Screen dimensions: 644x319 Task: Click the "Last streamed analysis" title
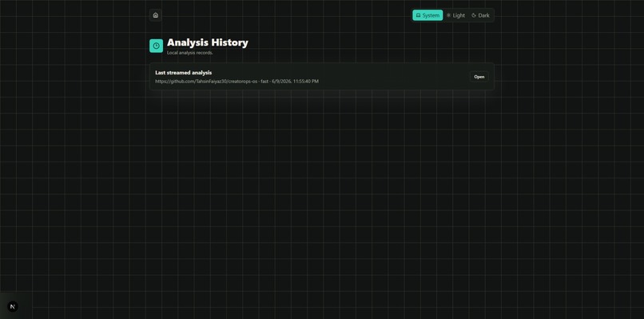[184, 73]
